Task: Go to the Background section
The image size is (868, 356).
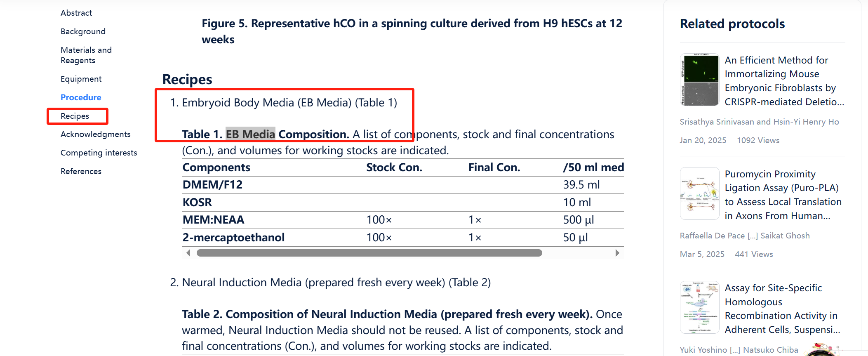Action: pyautogui.click(x=83, y=31)
